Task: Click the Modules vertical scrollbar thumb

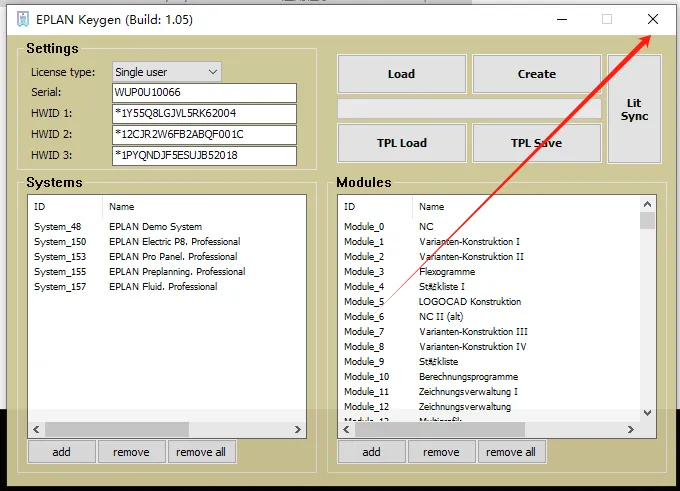Action: click(x=647, y=220)
